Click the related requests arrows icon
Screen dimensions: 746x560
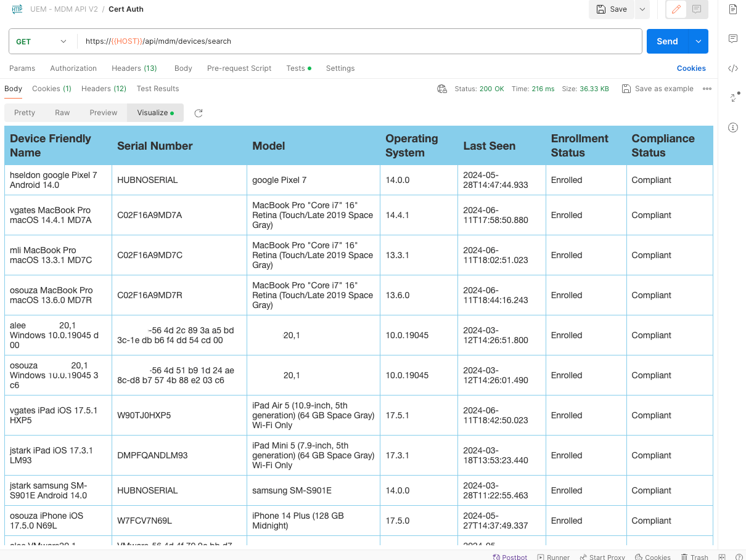pos(734,97)
